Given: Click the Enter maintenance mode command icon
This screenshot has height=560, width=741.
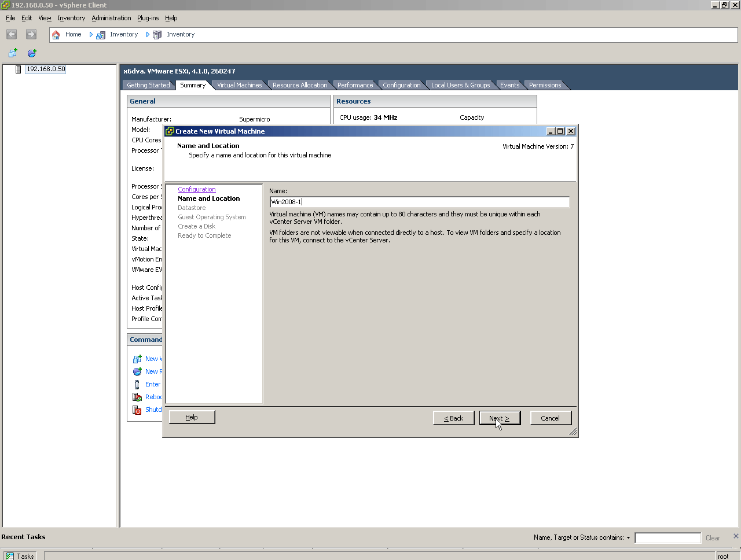Looking at the screenshot, I should pyautogui.click(x=137, y=385).
